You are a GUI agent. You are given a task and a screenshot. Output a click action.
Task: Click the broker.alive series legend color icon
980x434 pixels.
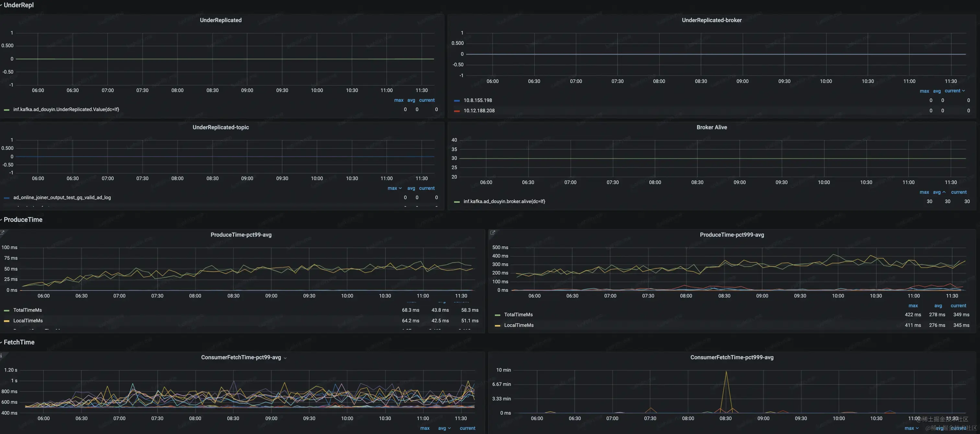point(457,201)
